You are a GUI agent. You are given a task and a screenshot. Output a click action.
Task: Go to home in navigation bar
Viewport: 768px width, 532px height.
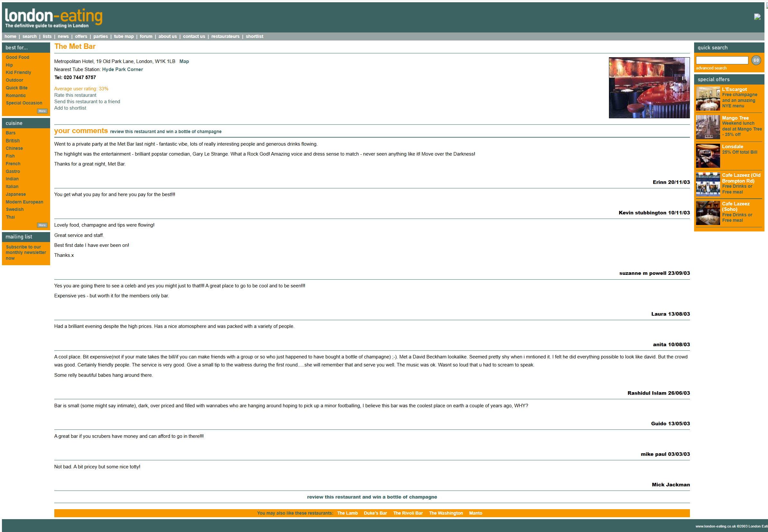[10, 36]
